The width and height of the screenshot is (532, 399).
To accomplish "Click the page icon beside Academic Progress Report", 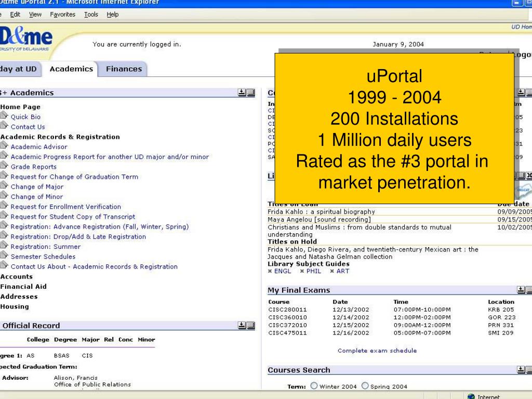I will click(4, 156).
